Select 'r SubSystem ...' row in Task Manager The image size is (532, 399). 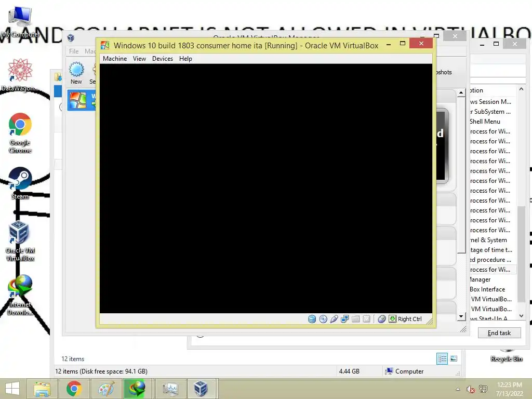click(493, 112)
